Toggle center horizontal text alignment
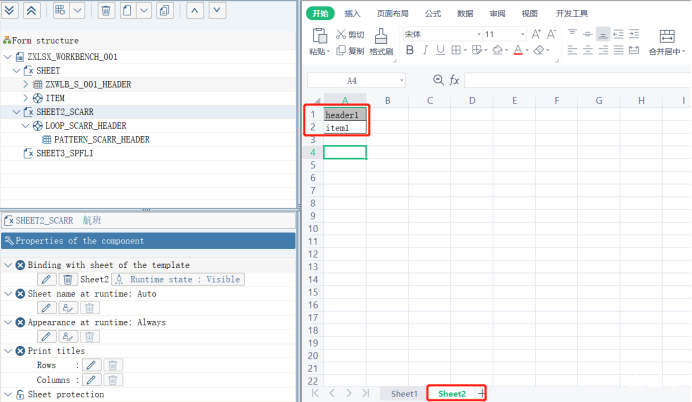This screenshot has height=402, width=692. [x=587, y=50]
